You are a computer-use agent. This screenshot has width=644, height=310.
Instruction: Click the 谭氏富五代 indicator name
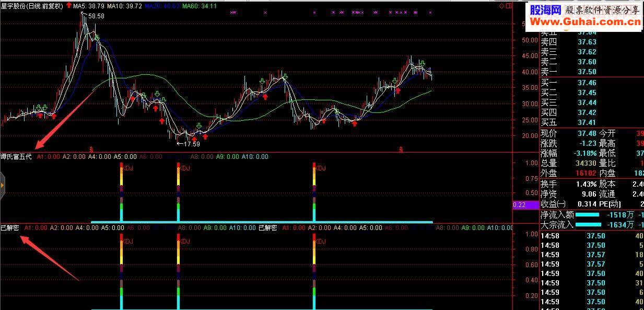(x=16, y=156)
